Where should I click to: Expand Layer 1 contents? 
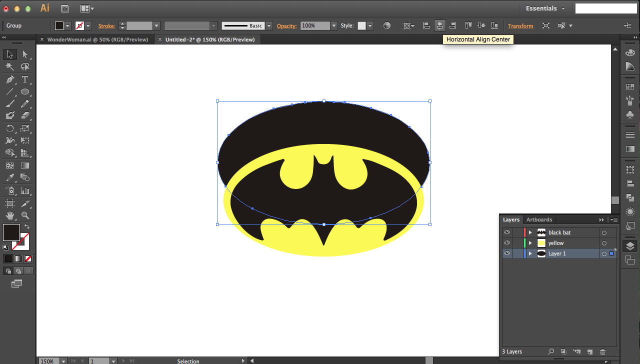pyautogui.click(x=530, y=253)
